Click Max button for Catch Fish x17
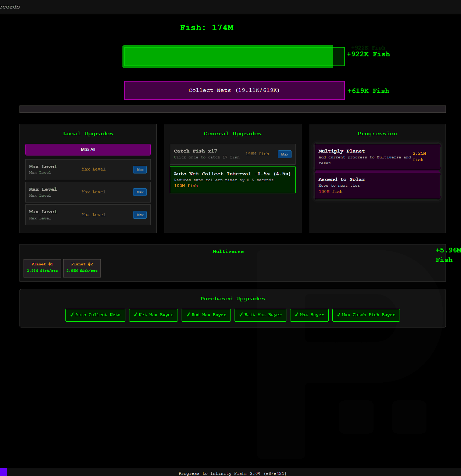 click(285, 154)
